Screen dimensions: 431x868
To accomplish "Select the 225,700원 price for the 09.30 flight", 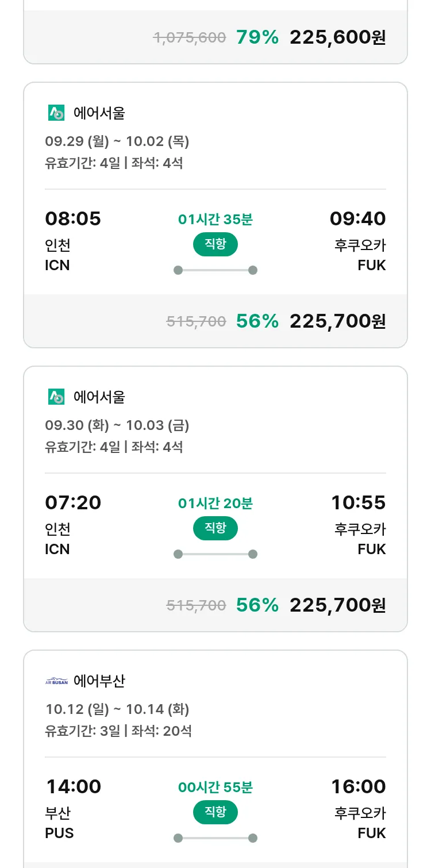I will pyautogui.click(x=337, y=605).
